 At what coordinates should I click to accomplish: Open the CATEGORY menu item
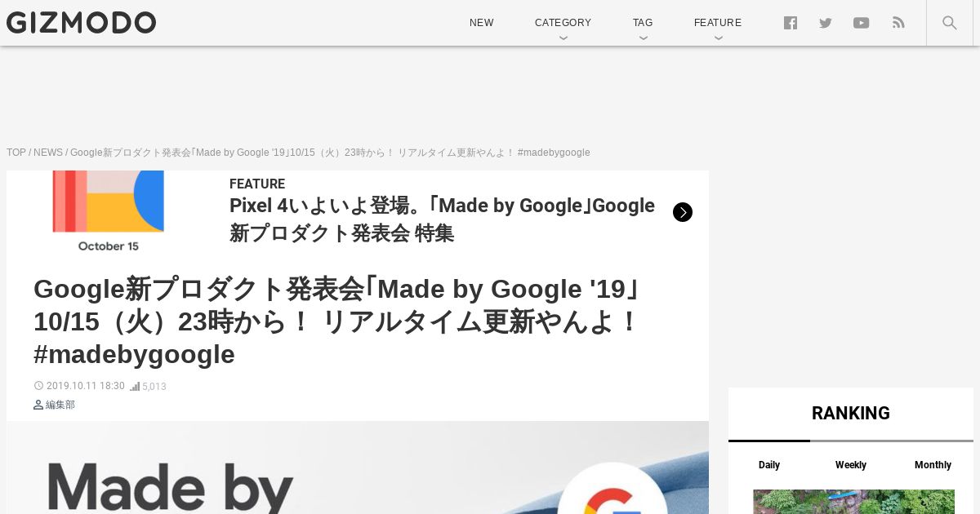pos(563,23)
